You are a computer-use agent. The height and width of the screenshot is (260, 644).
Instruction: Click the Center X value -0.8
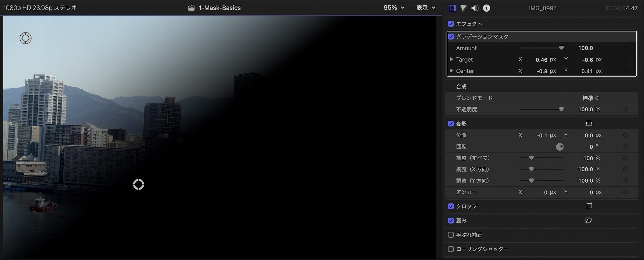[x=542, y=71]
